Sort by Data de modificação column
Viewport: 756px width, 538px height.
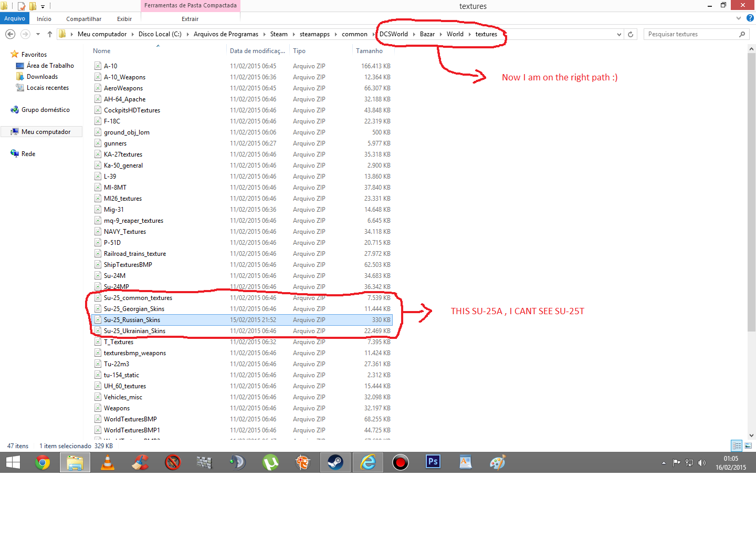coord(257,51)
